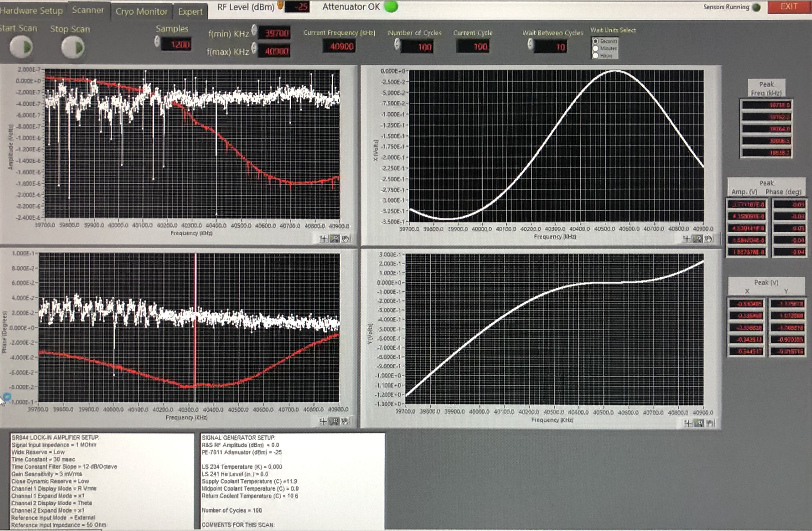
Task: Click f(min) KHz stepper arrows
Action: 254,30
